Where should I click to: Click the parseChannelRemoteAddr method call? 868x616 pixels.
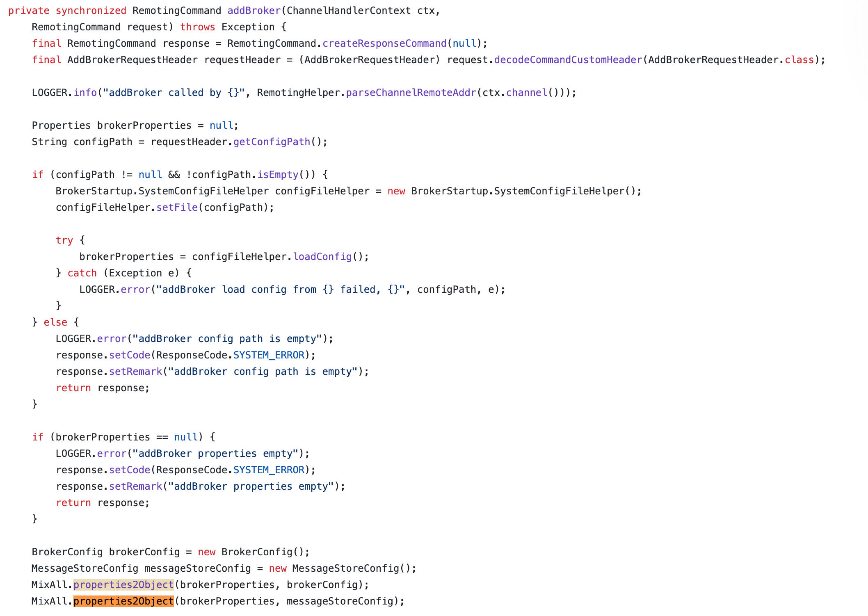tap(411, 93)
